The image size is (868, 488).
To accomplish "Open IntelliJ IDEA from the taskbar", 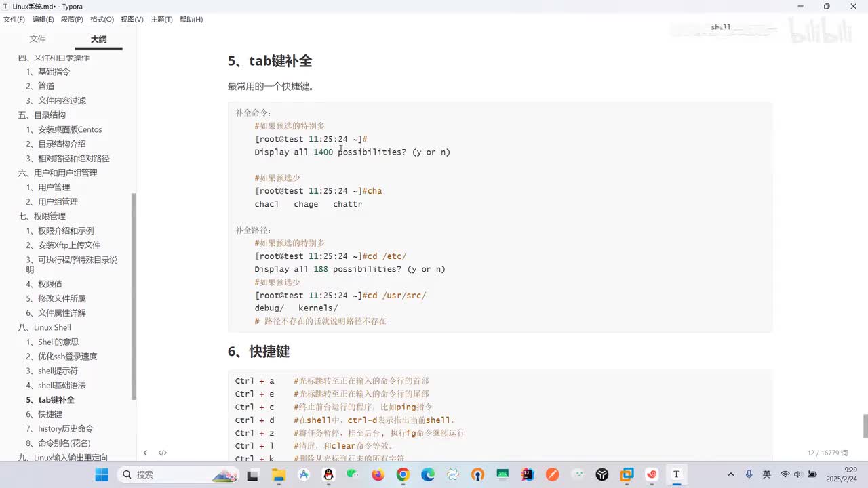I will click(527, 474).
